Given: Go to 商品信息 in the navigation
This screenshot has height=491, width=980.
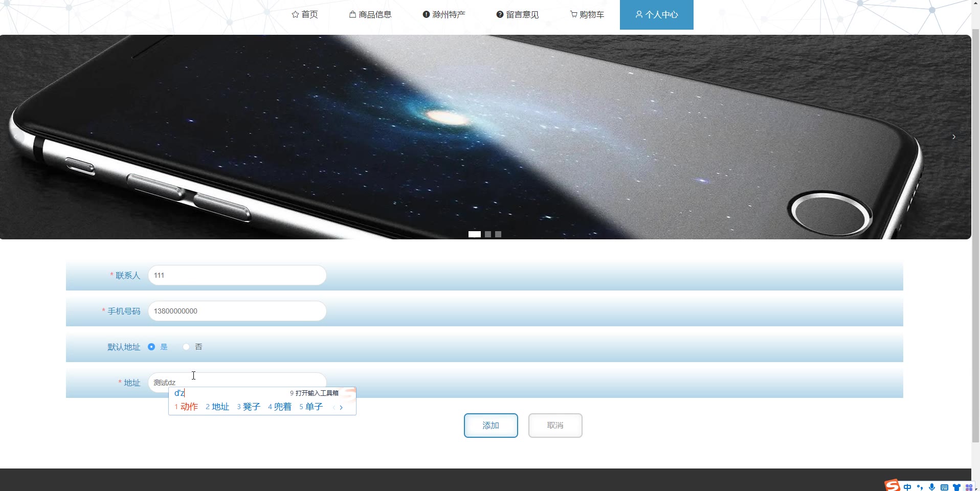Looking at the screenshot, I should 370,14.
